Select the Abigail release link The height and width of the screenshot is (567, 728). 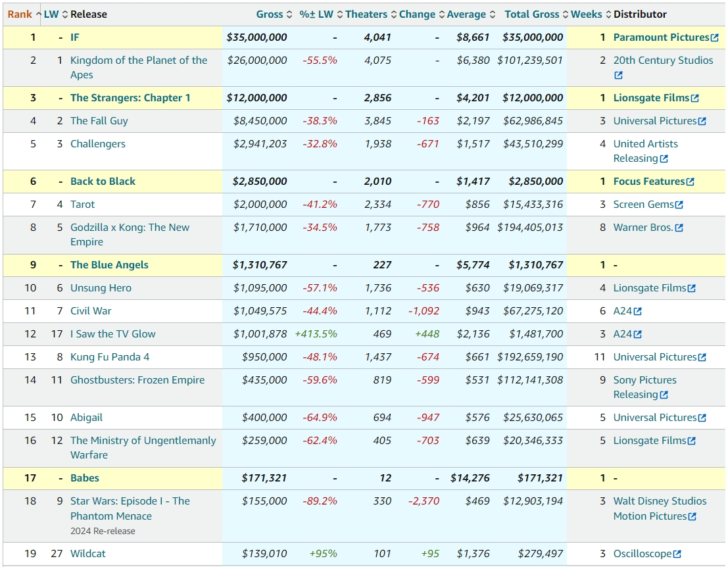[x=86, y=418]
